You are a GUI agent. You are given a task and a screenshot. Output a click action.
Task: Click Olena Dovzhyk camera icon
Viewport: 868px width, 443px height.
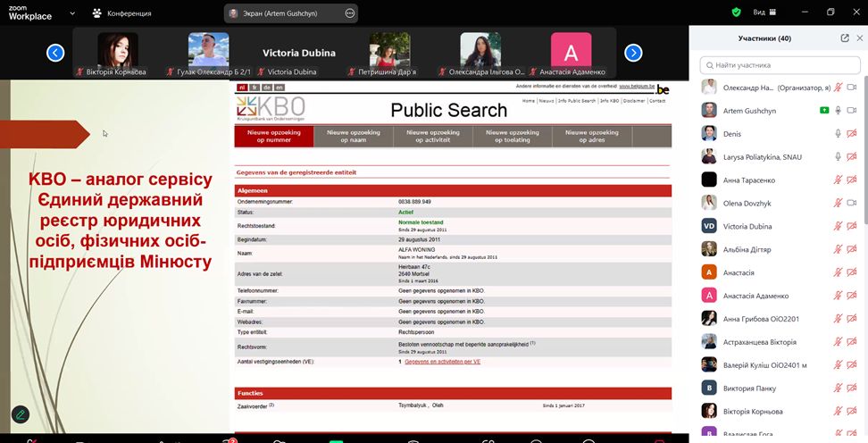852,204
